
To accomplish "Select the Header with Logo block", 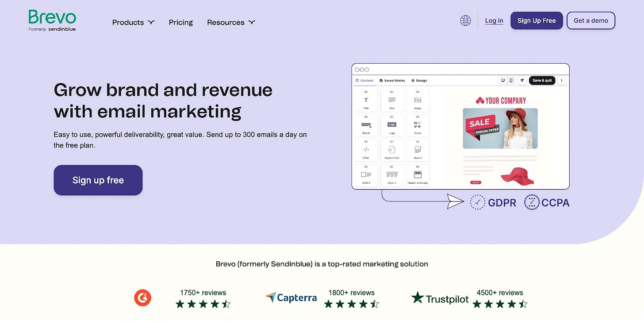I will [x=418, y=175].
